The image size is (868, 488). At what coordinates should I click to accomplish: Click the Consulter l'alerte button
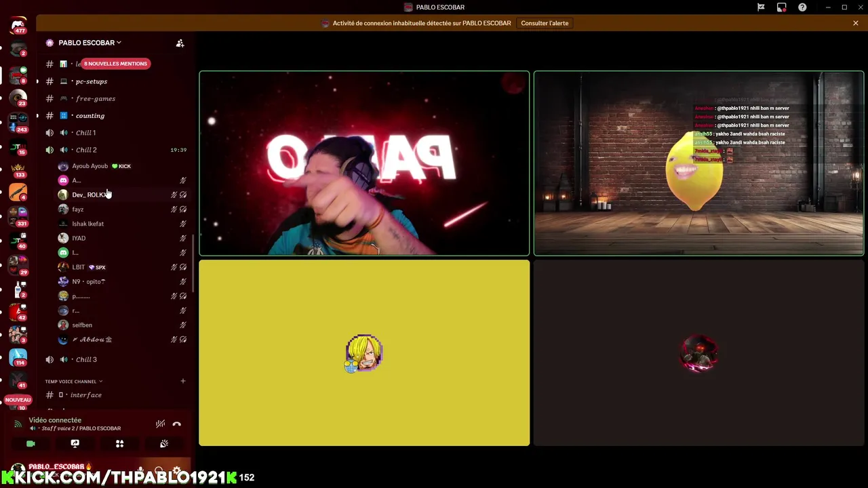pyautogui.click(x=545, y=23)
